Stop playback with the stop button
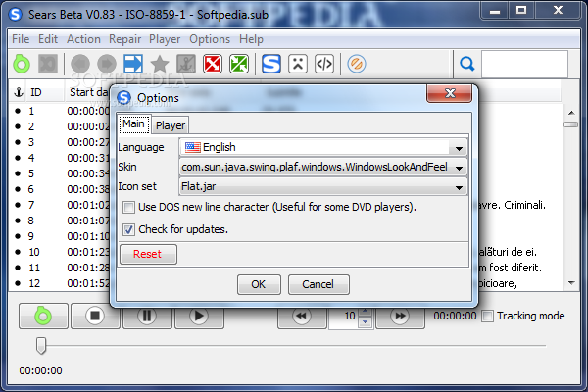 click(95, 316)
